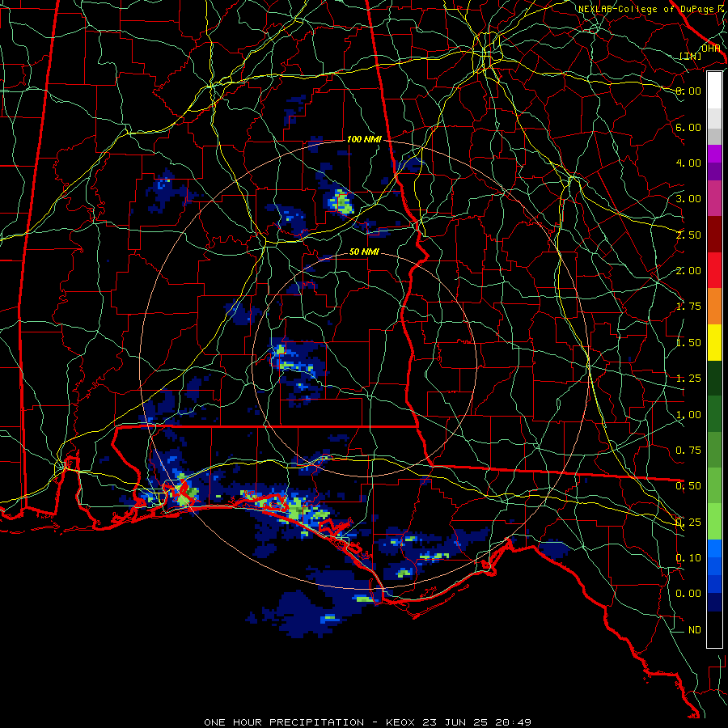
Task: Select the navy swatch below 0.00
Action: (x=714, y=603)
